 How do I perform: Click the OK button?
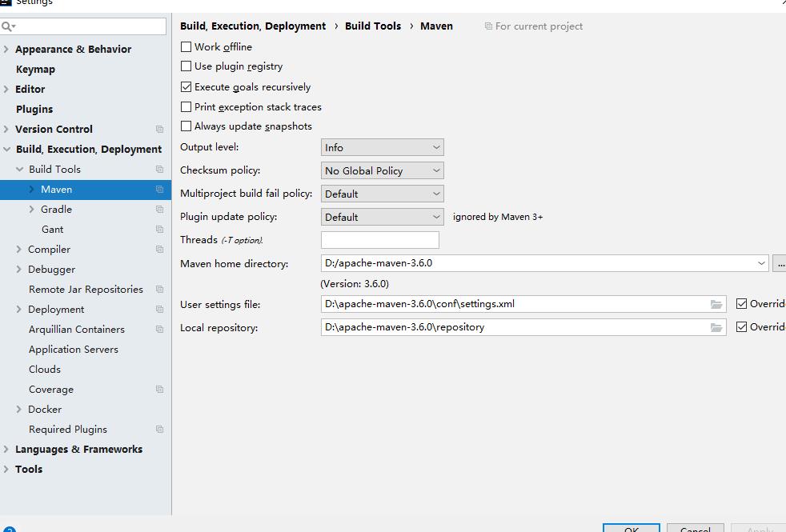(631, 529)
